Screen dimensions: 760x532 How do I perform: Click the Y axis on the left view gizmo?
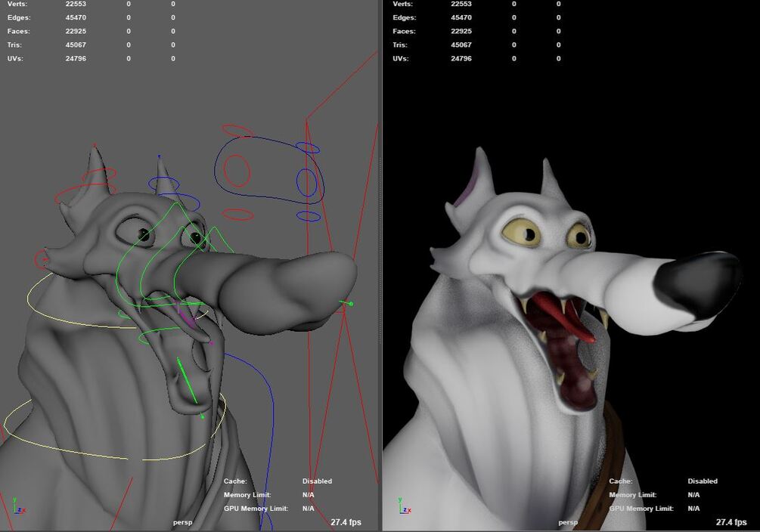[15, 500]
